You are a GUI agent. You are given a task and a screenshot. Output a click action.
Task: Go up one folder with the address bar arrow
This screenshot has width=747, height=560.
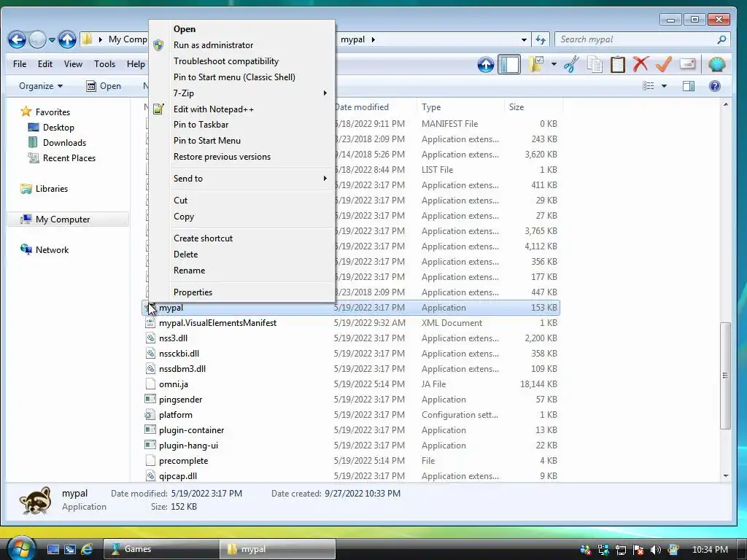tap(67, 39)
